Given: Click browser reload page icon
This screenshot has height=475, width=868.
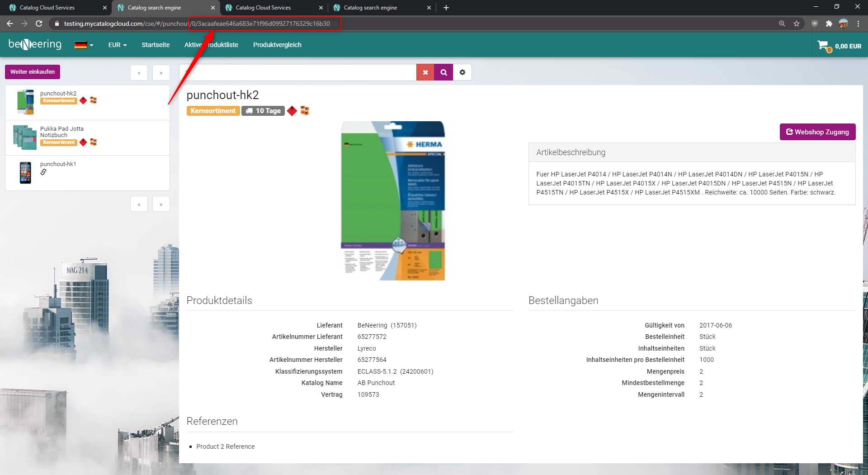Looking at the screenshot, I should pyautogui.click(x=39, y=24).
